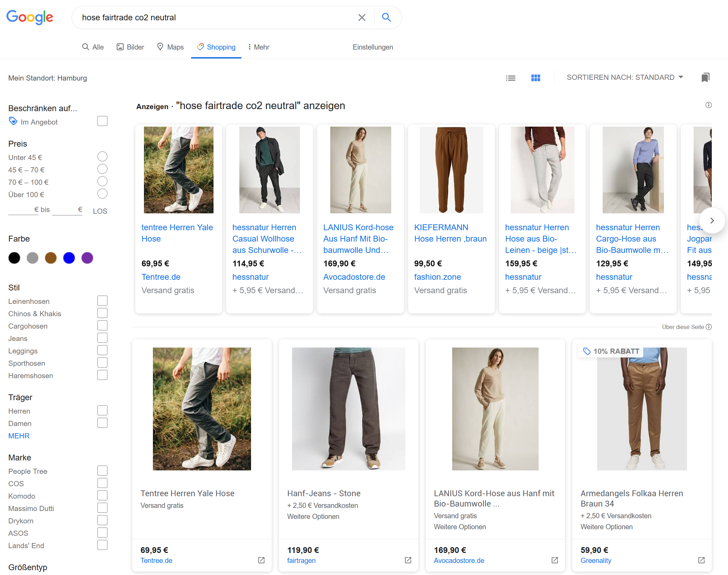This screenshot has width=728, height=575.
Task: Open saved items bookmark icon
Action: click(x=705, y=77)
